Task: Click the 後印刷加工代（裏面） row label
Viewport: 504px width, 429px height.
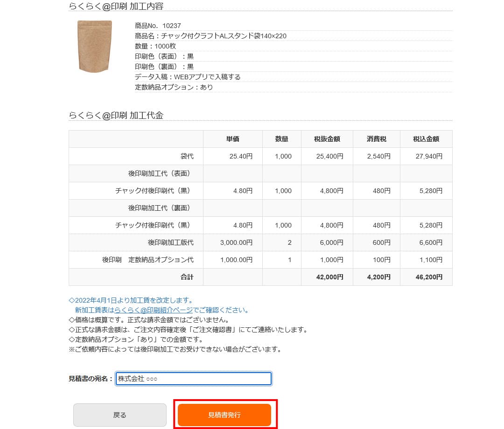Action: coord(161,208)
